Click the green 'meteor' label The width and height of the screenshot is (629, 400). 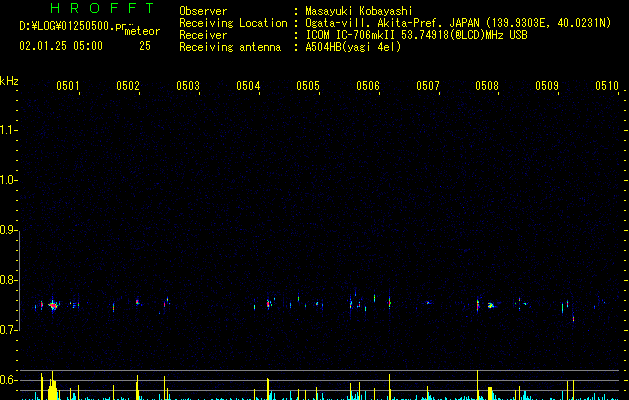142,31
